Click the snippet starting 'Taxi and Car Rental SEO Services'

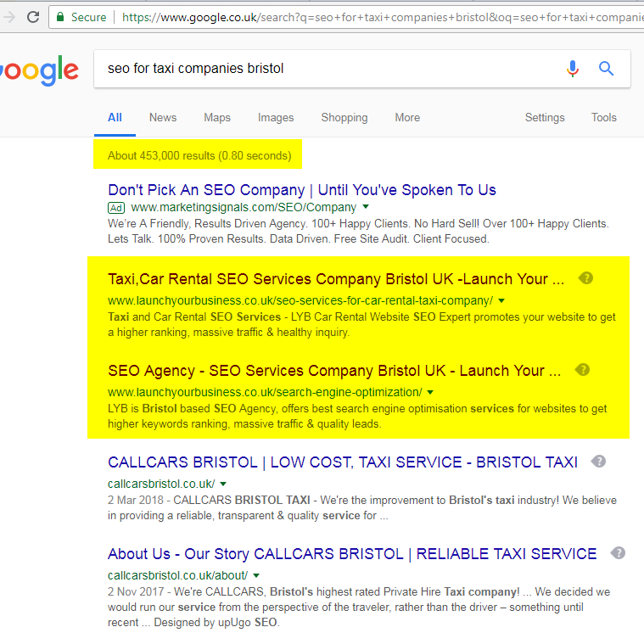pyautogui.click(x=361, y=324)
